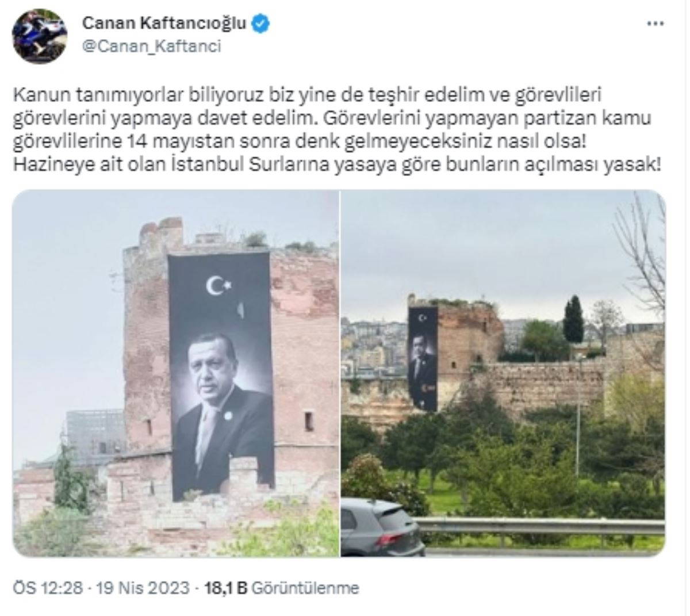
Task: Open the left photo of the tower banner
Action: pos(175,373)
